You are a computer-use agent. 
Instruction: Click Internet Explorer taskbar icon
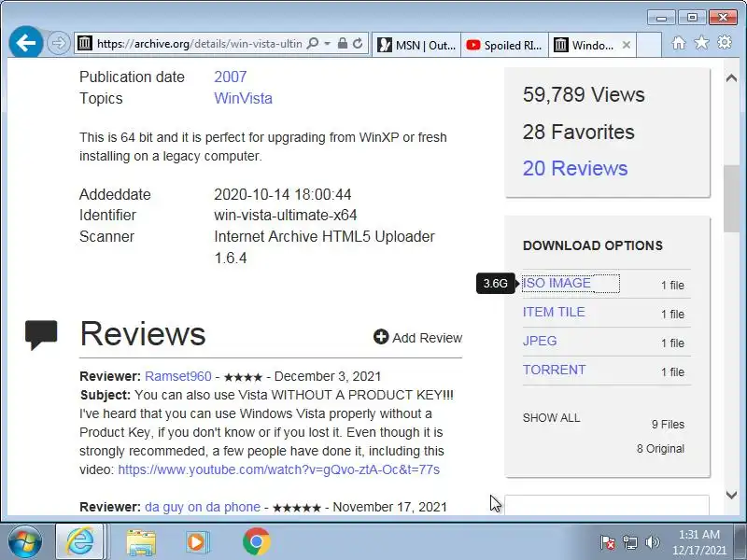pyautogui.click(x=80, y=541)
